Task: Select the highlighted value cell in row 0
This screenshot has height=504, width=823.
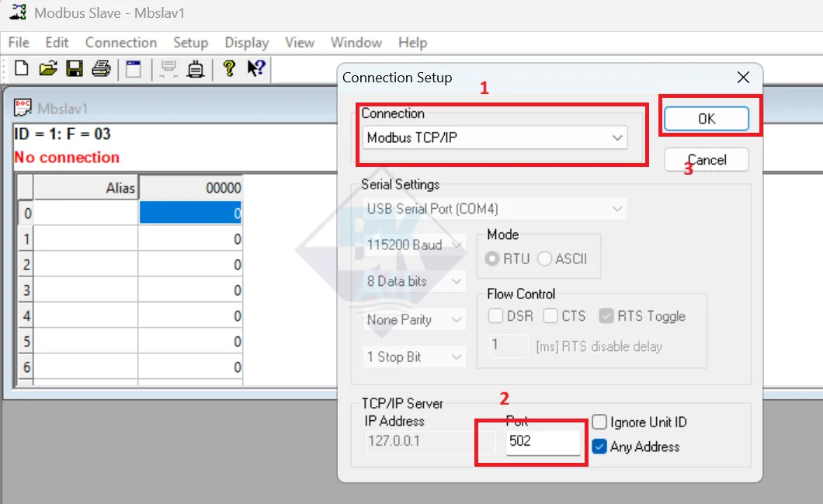Action: tap(190, 213)
